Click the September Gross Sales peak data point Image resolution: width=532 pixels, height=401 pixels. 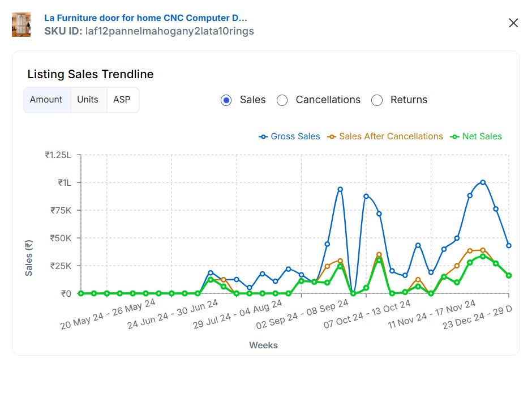(x=340, y=189)
